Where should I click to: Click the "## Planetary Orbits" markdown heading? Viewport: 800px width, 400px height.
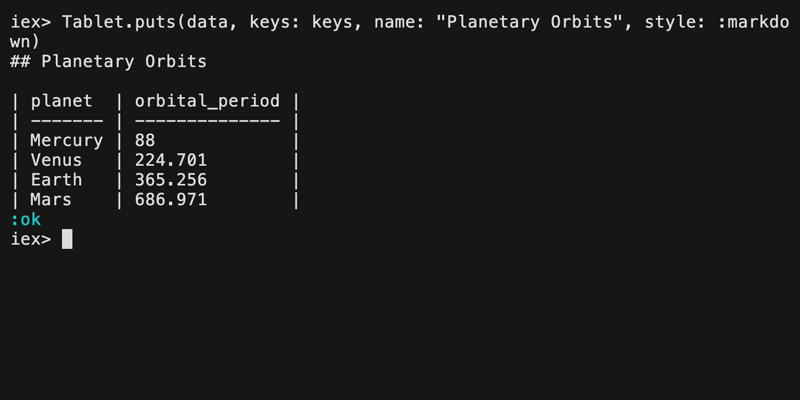point(108,61)
